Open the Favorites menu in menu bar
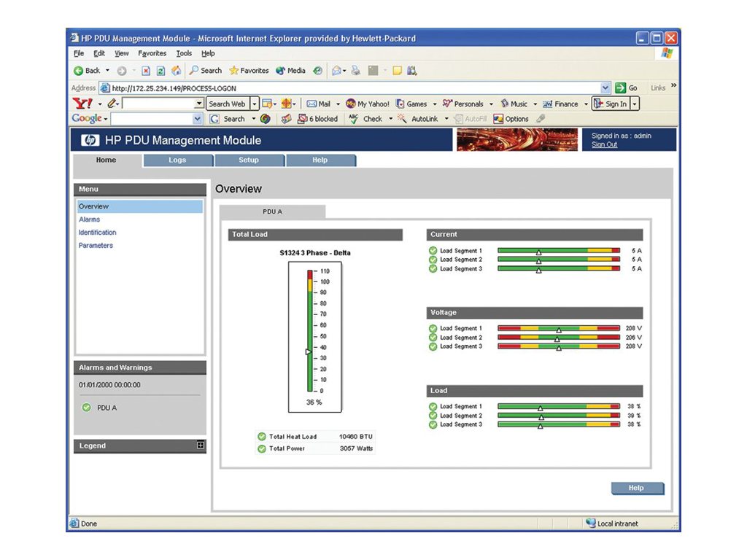 pyautogui.click(x=152, y=54)
